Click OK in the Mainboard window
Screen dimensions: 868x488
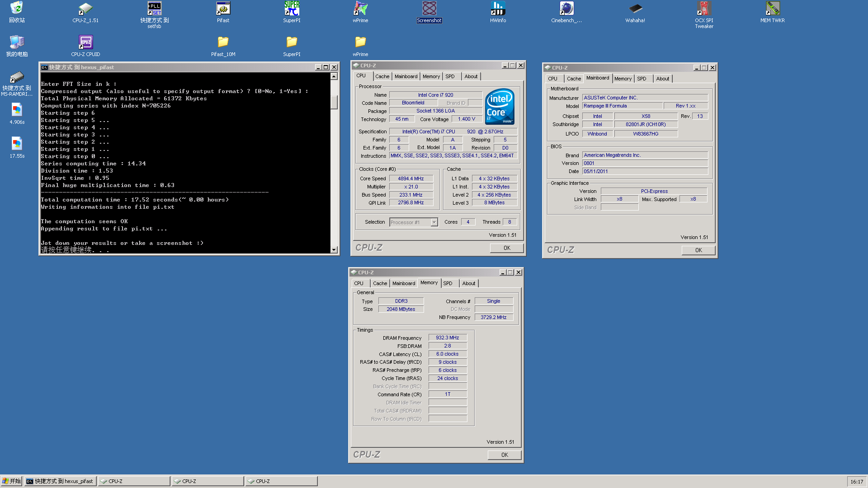coord(698,250)
